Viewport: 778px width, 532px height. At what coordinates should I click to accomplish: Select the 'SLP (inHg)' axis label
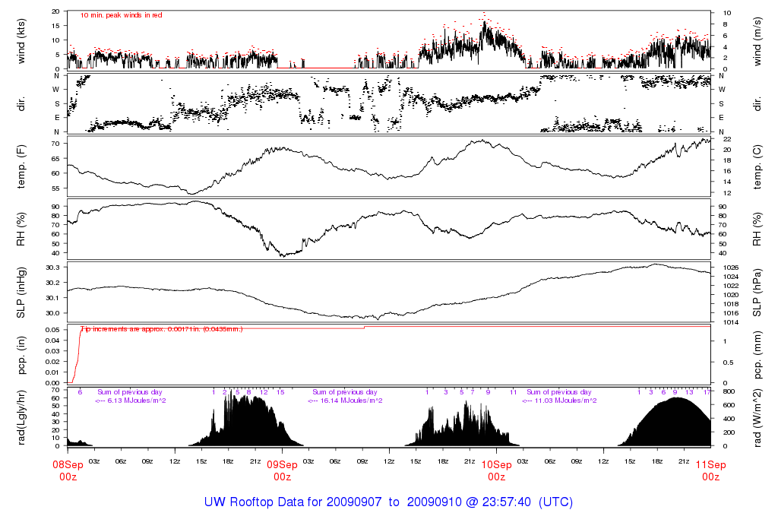(21, 293)
